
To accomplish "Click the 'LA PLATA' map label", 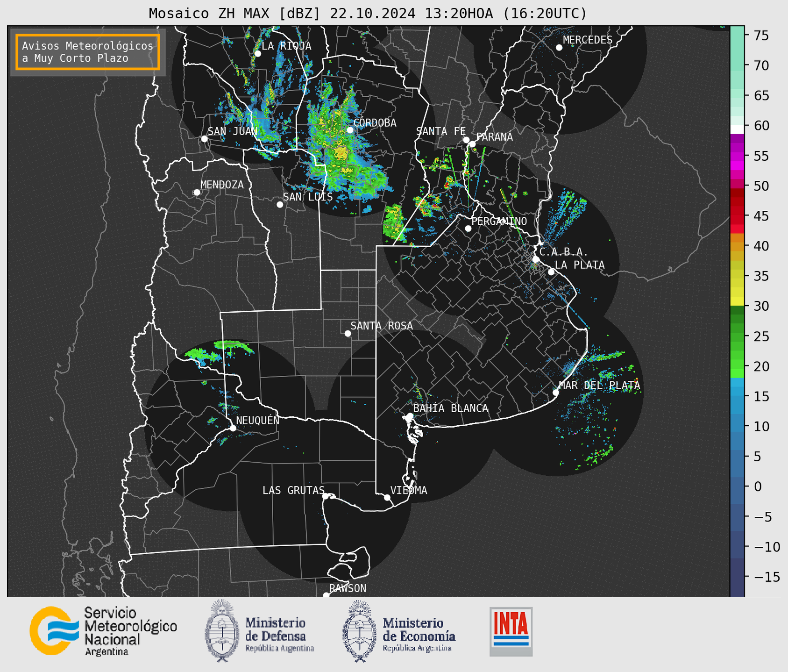I will pyautogui.click(x=580, y=265).
